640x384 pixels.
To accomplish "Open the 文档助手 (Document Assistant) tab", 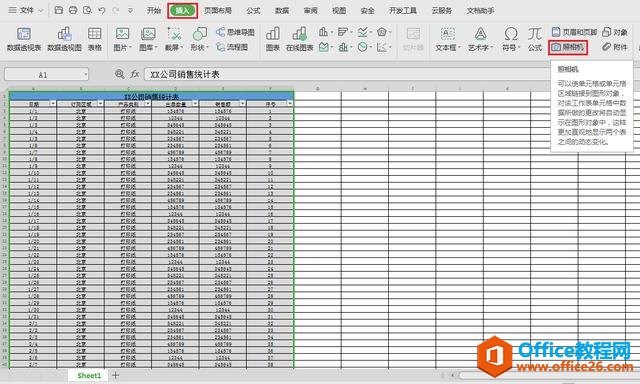I will (480, 11).
